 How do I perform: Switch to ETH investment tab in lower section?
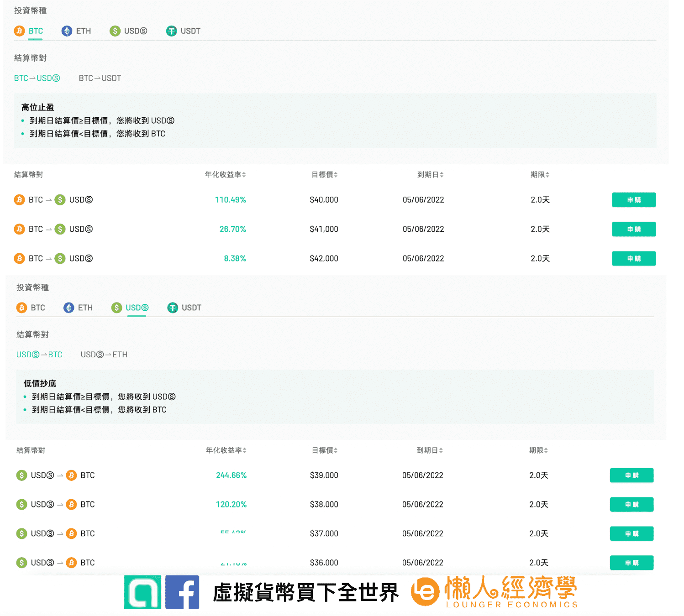(x=78, y=308)
